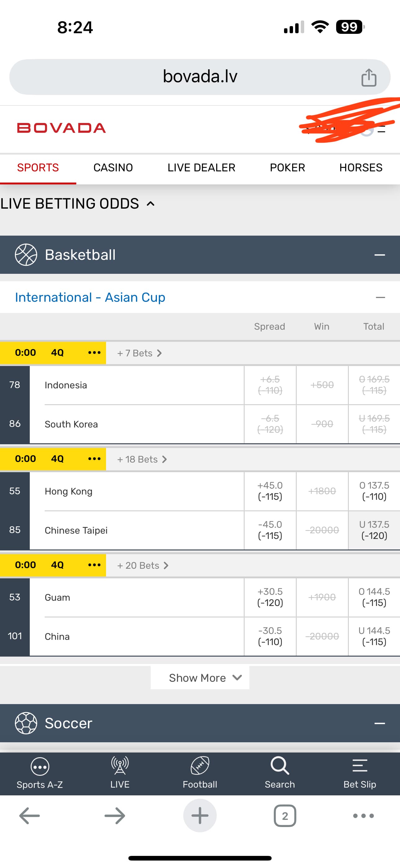The height and width of the screenshot is (868, 400).
Task: Switch to the POKER tab
Action: click(x=287, y=168)
